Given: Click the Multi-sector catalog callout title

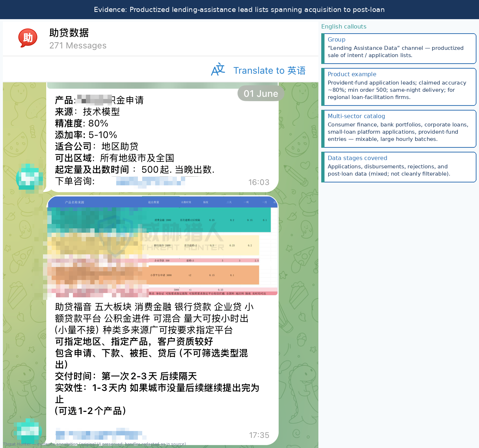Looking at the screenshot, I should (356, 116).
